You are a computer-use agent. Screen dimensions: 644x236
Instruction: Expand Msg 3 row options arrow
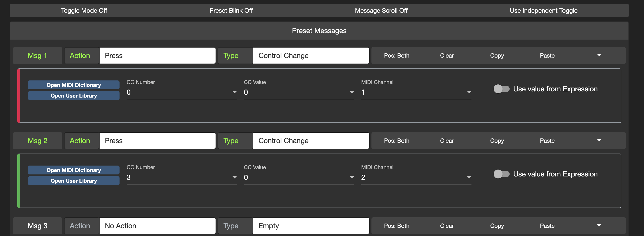point(599,226)
